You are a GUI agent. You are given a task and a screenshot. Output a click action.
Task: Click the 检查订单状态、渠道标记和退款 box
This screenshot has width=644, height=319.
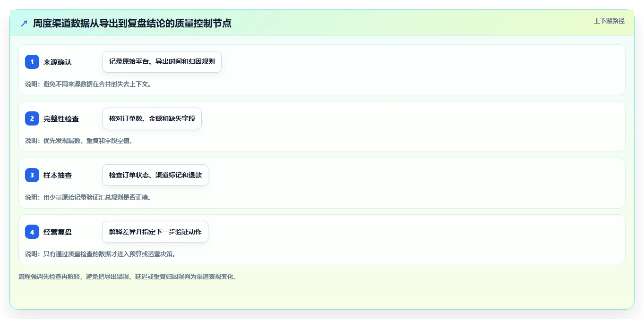(x=155, y=175)
